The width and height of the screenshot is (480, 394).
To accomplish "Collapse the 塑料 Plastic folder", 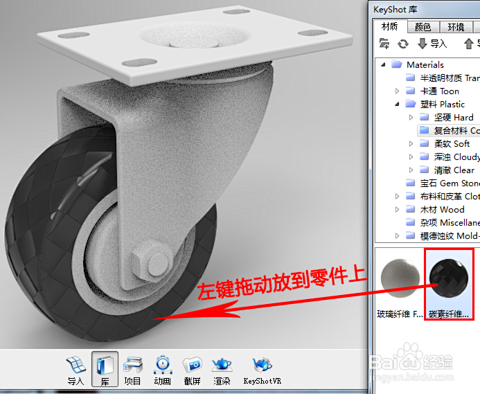I will point(397,104).
